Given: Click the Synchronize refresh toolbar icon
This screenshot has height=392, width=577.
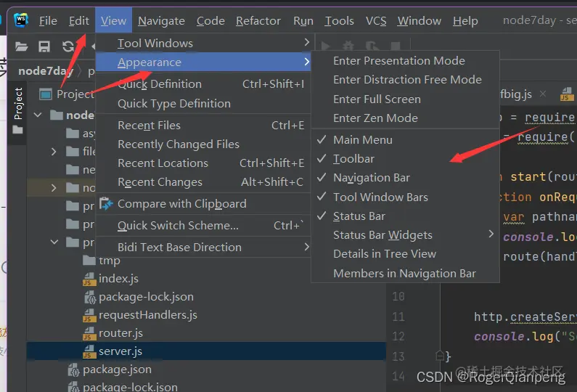Looking at the screenshot, I should click(67, 46).
